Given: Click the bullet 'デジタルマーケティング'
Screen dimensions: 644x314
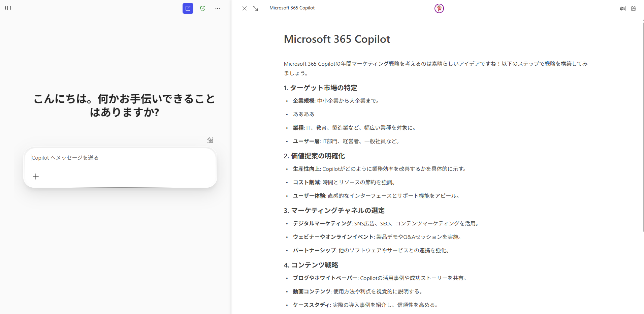Looking at the screenshot, I should [x=386, y=223].
